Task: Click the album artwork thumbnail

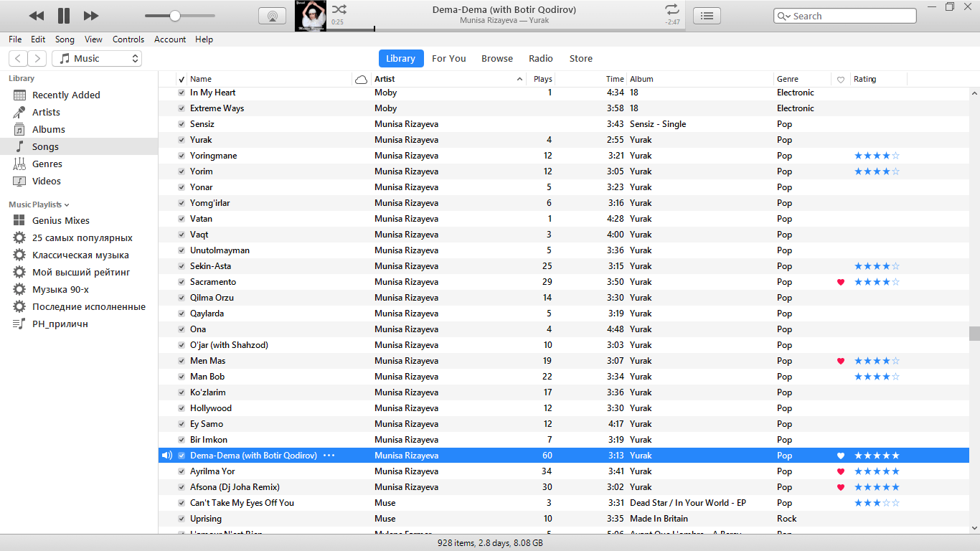Action: pos(311,16)
